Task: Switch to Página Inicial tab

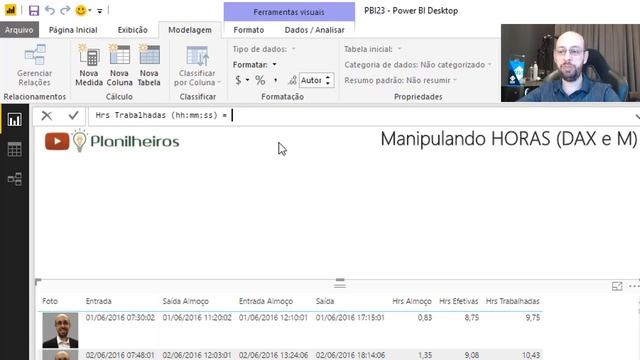Action: tap(73, 30)
